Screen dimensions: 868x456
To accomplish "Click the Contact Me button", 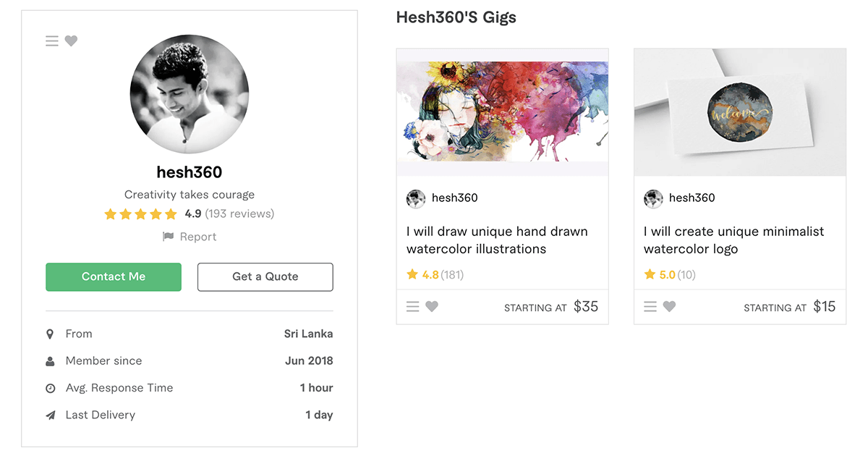I will pos(114,276).
